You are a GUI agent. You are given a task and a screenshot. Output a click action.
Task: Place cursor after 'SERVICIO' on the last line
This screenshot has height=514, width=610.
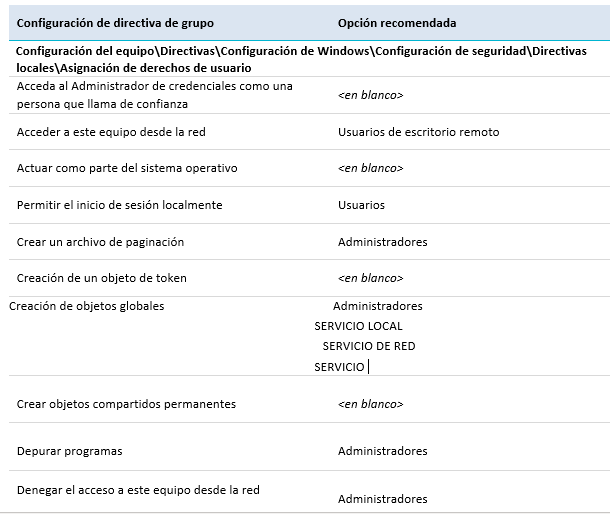366,367
